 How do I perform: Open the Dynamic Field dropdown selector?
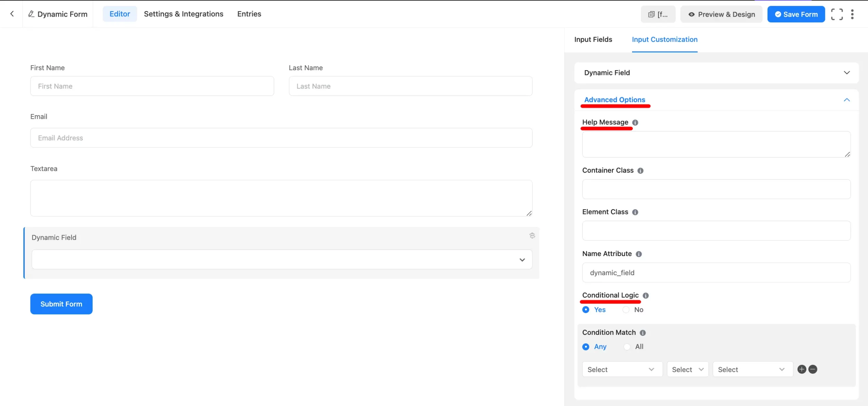tap(281, 259)
